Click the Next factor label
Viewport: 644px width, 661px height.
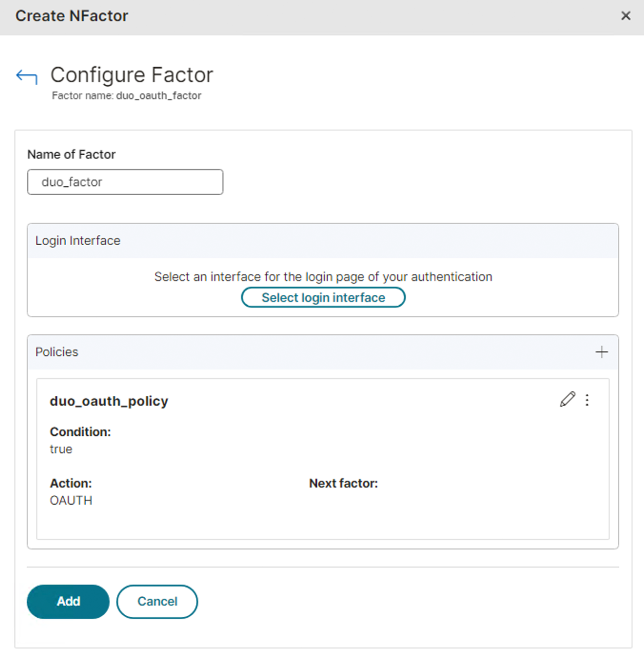[343, 483]
